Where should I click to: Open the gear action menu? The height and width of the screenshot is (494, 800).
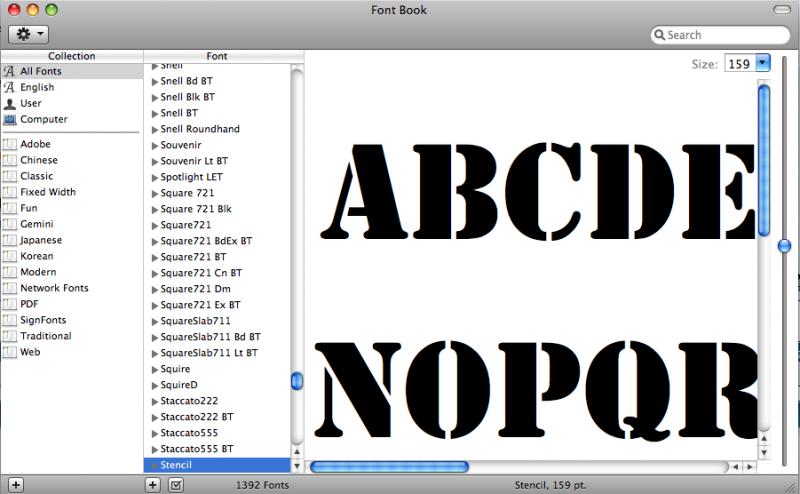point(29,34)
